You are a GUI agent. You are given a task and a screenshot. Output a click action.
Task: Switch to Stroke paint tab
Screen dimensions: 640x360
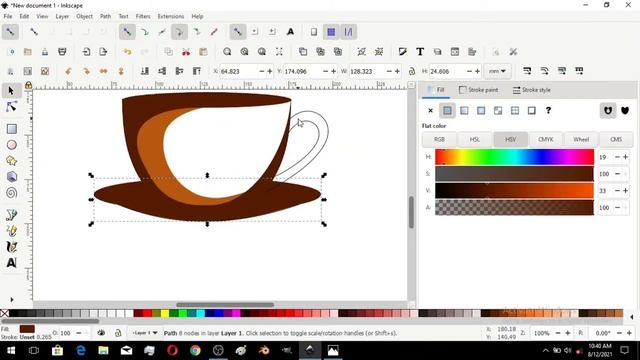click(478, 90)
